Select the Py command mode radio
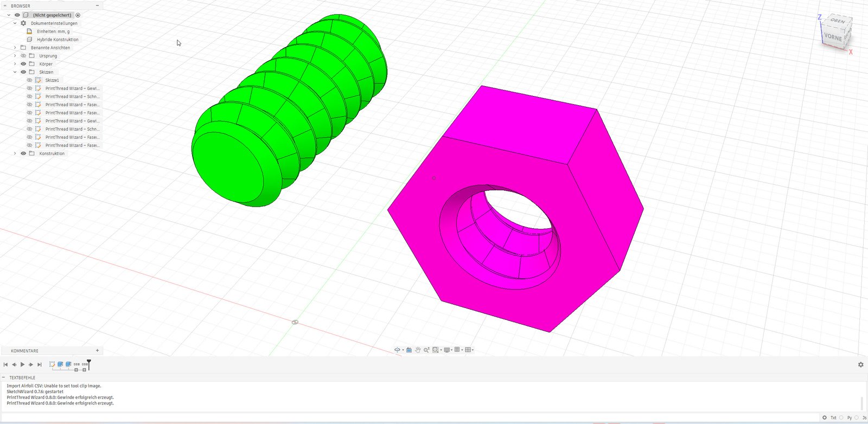 (841, 417)
